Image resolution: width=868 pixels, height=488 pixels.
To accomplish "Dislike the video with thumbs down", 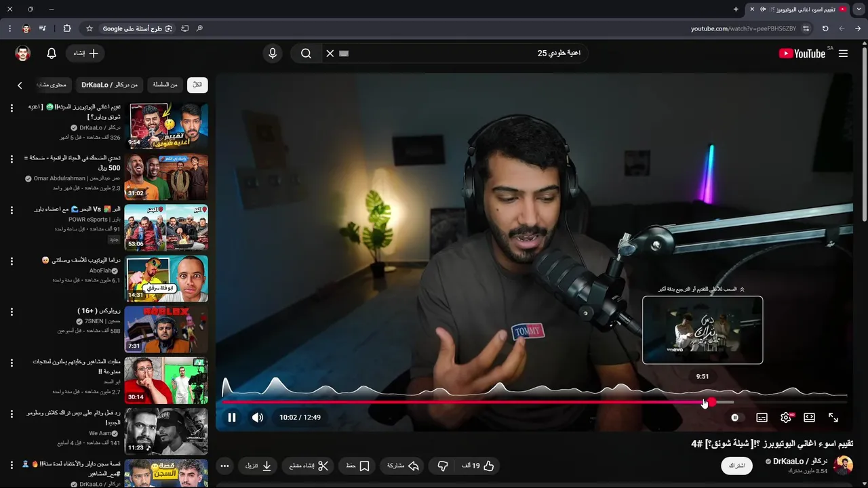I will 443,466.
